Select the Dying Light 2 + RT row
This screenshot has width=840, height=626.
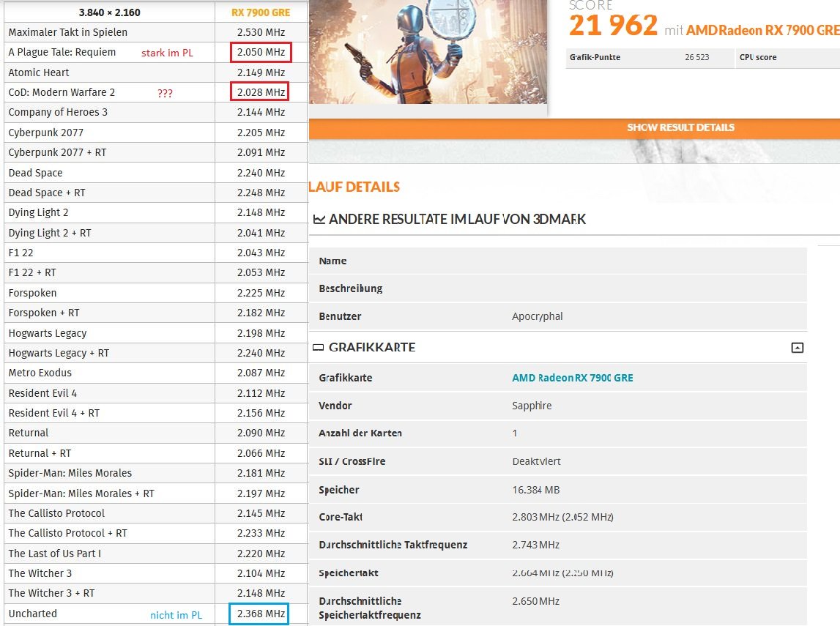tap(156, 232)
